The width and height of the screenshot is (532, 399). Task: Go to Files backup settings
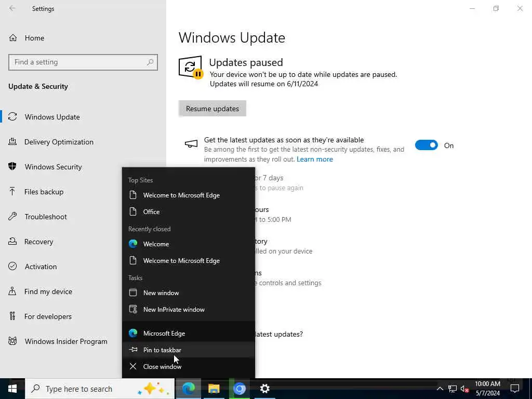pos(44,192)
